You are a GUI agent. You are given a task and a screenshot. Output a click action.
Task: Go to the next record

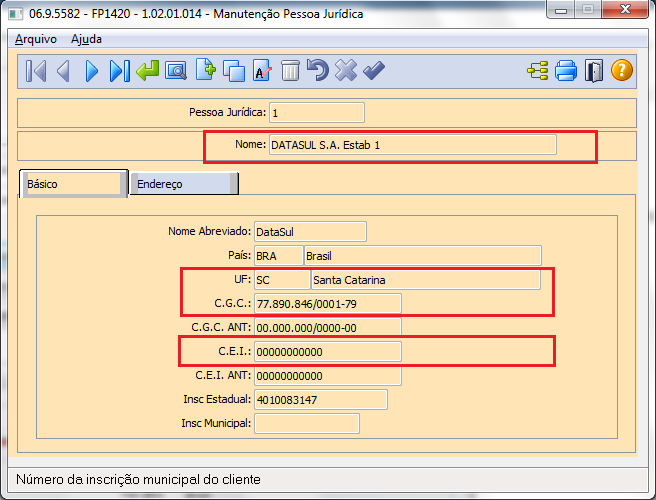pos(92,71)
